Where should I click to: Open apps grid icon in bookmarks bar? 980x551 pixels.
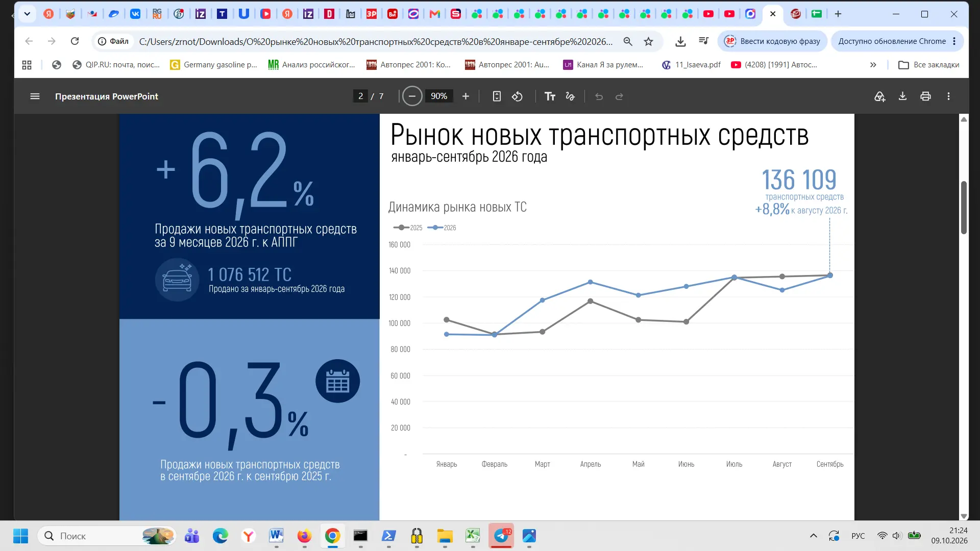click(27, 65)
